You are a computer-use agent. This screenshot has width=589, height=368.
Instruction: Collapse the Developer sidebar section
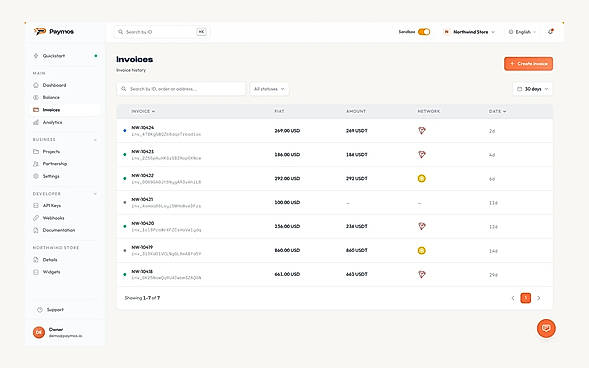[x=95, y=194]
